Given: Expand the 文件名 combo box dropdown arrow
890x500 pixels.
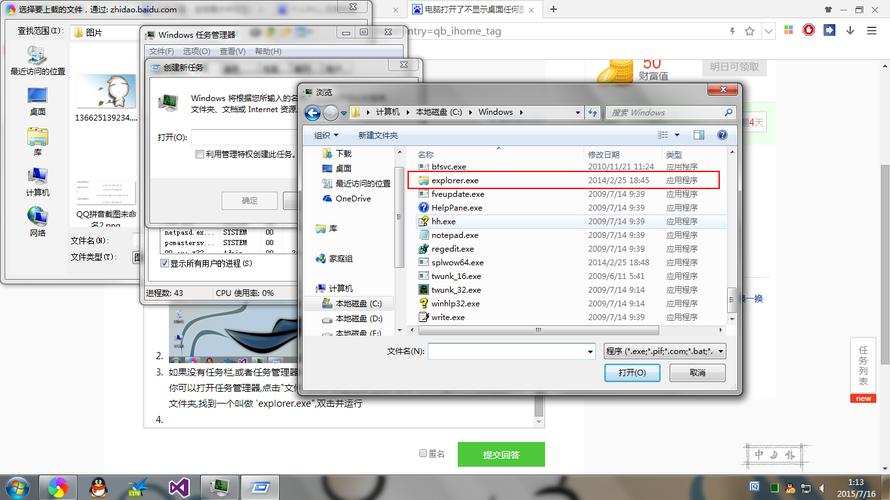Looking at the screenshot, I should click(590, 352).
